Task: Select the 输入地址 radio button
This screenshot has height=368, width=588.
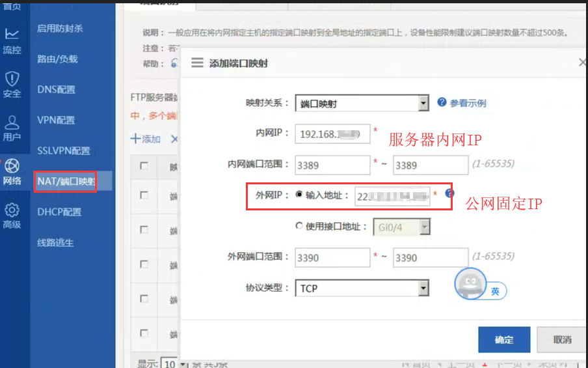Action: point(299,195)
